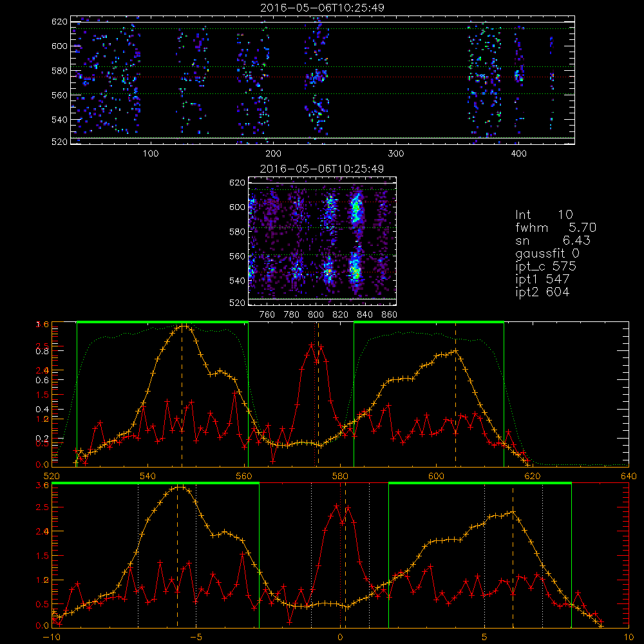Click y-axis label 600 of middle image
Screen dimensions: 644x644
point(237,207)
